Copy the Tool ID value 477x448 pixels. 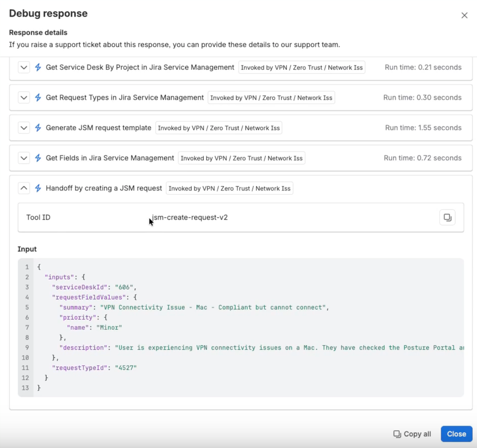(x=447, y=217)
